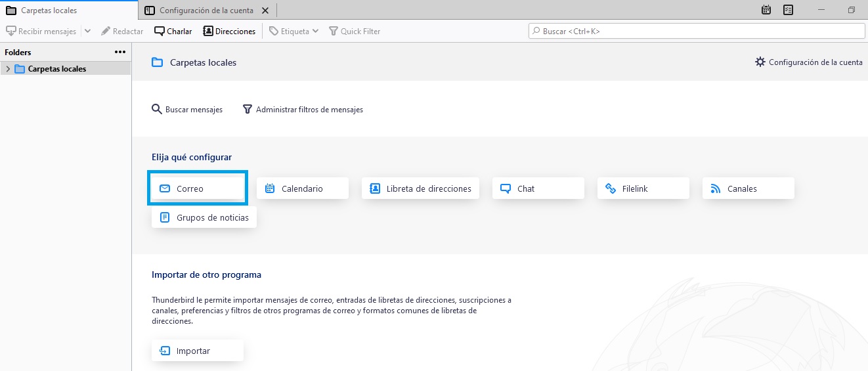Click in the Buscar search field
Screen dimensions: 868x371
tap(697, 31)
